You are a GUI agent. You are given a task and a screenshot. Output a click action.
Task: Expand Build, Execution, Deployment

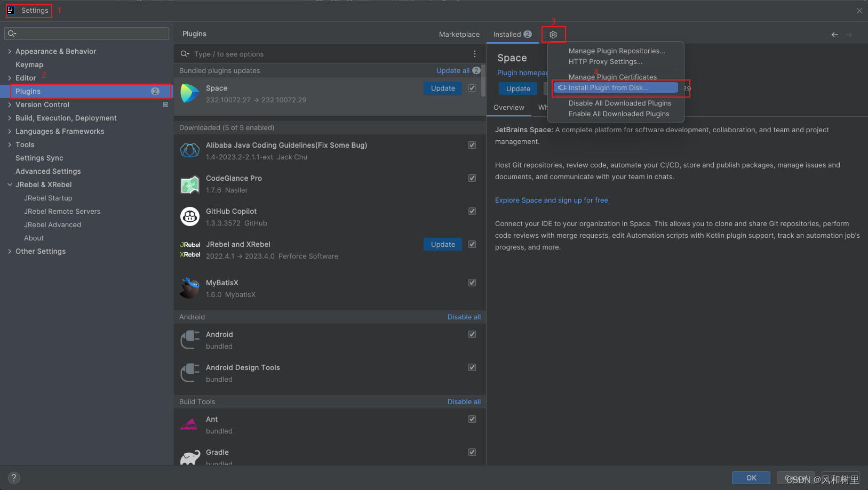(10, 118)
